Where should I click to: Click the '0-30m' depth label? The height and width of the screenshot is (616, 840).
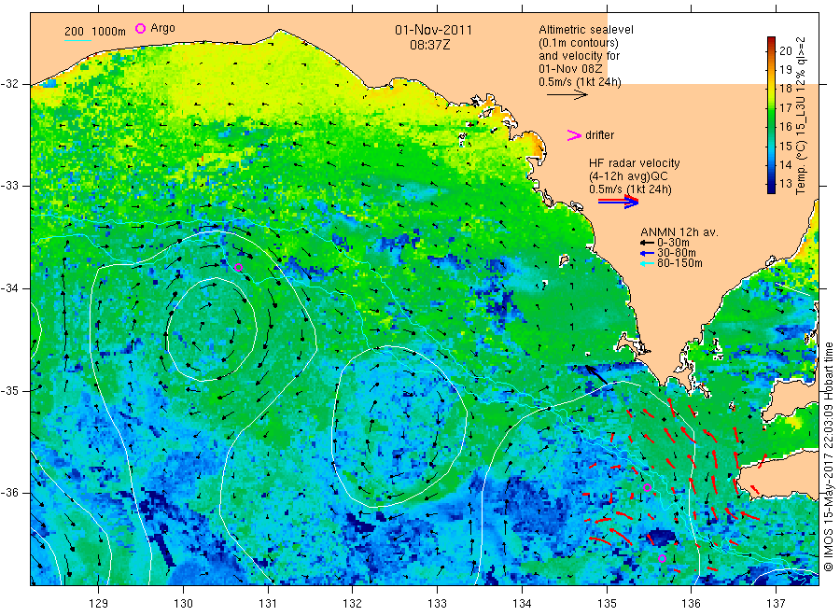click(x=673, y=243)
